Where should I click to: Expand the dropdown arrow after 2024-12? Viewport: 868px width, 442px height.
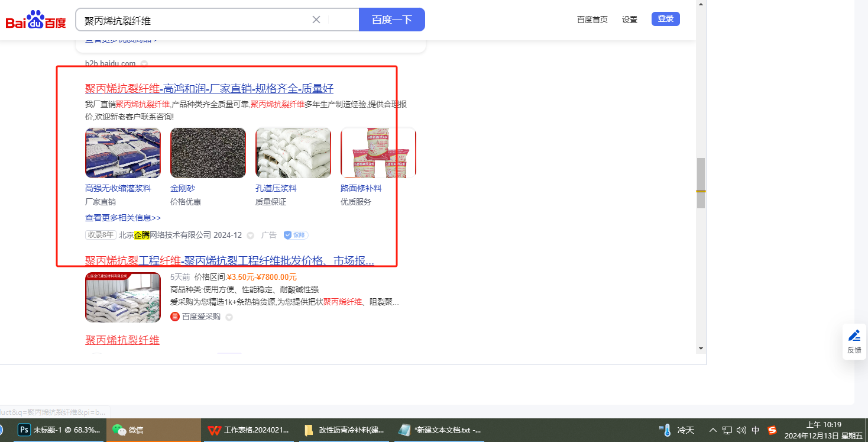[250, 235]
